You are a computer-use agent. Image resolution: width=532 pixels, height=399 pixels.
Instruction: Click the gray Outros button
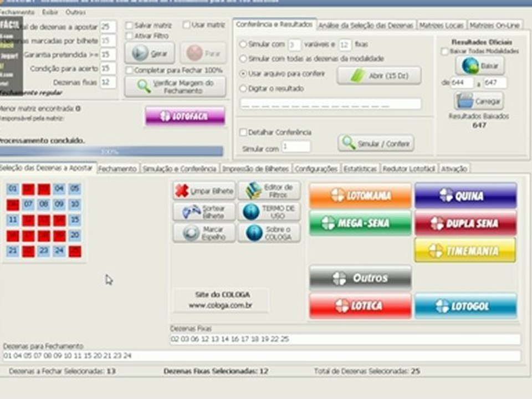coord(360,278)
